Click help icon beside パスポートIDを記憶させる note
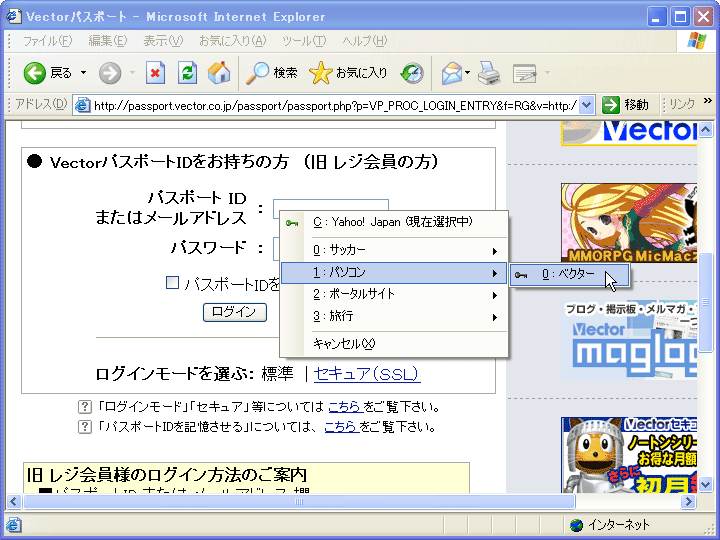 (84, 427)
